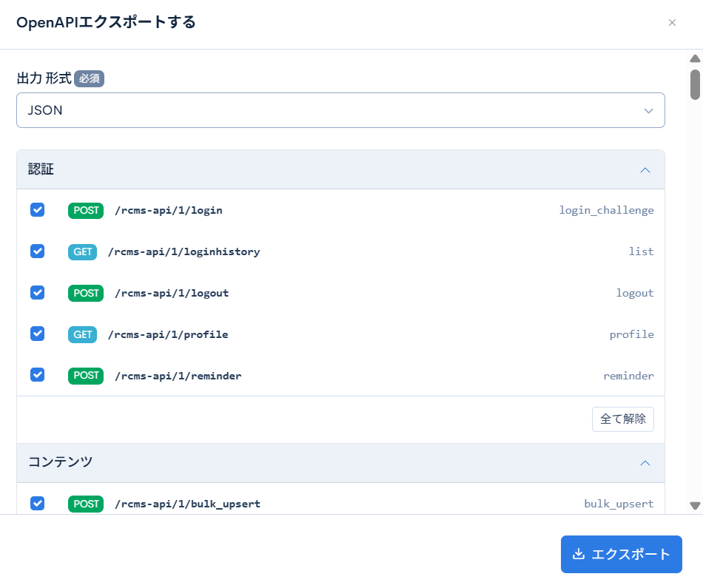Open the 出力形式 JSON dropdown

pos(340,110)
